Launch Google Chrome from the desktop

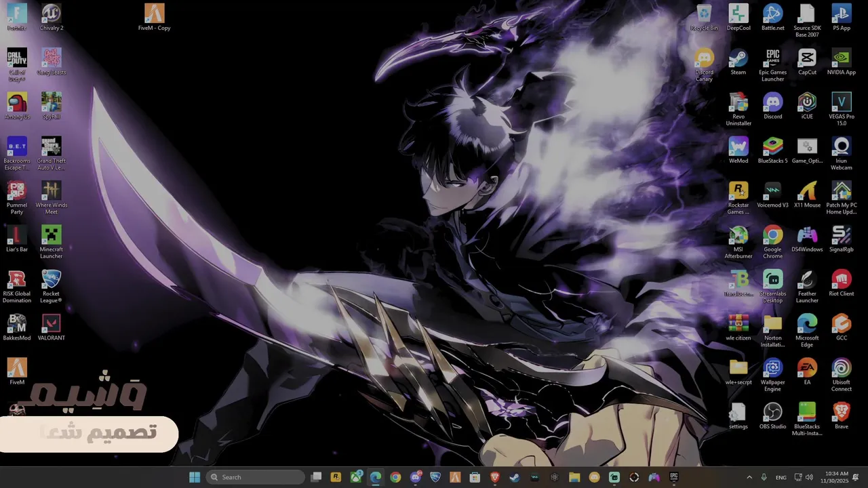(773, 242)
